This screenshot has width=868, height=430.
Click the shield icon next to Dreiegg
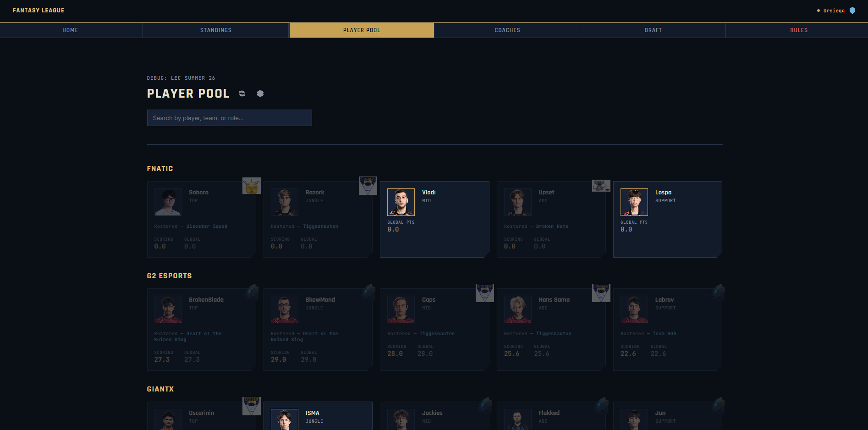click(852, 11)
